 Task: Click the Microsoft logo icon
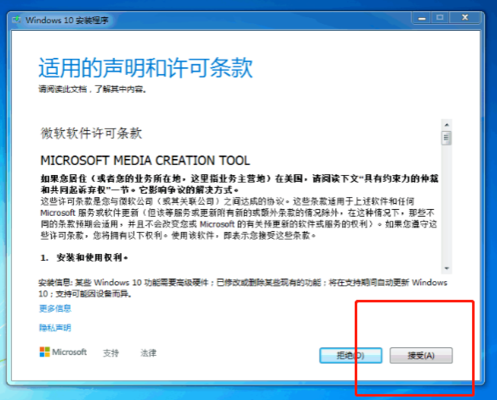point(44,352)
